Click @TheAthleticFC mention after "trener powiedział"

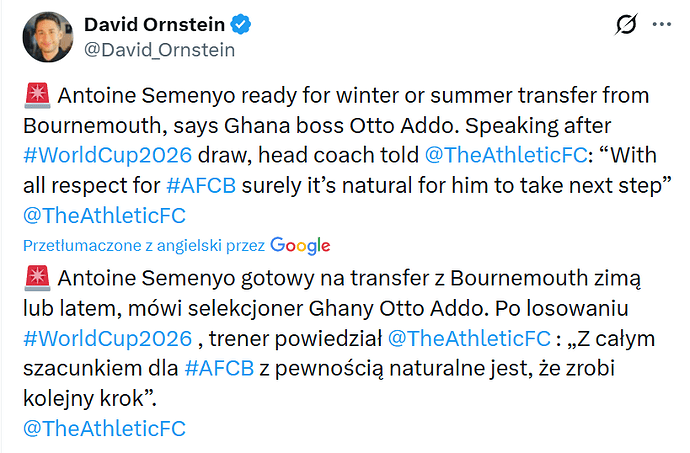pos(466,338)
